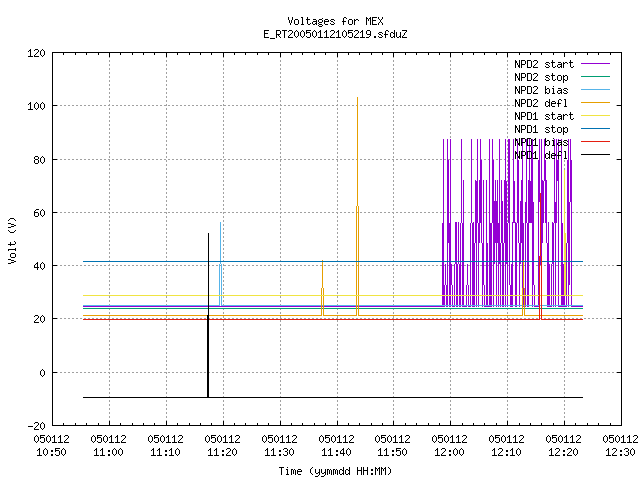The width and height of the screenshot is (640, 480).
Task: Click the flat black line near -10 volts
Action: [x=333, y=397]
